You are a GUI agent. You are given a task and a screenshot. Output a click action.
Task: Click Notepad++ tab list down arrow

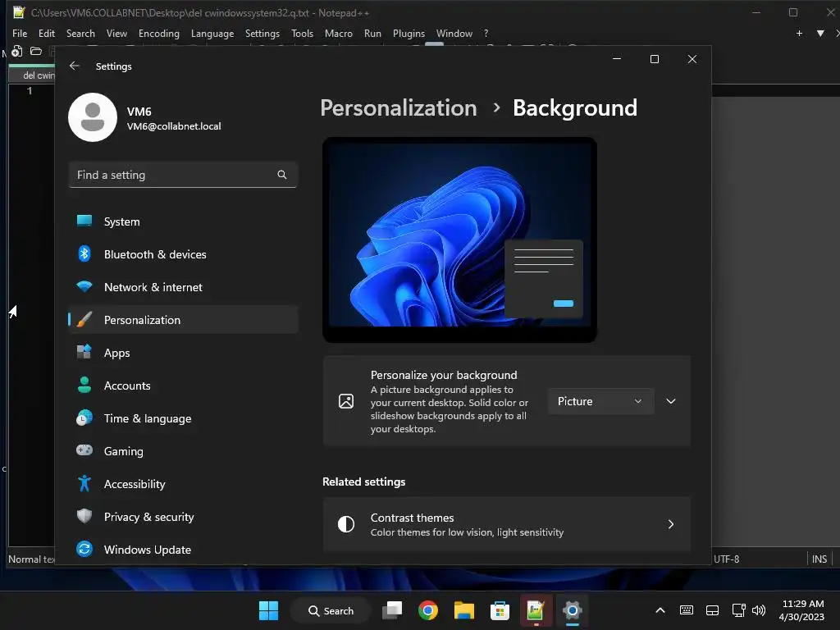tap(820, 33)
